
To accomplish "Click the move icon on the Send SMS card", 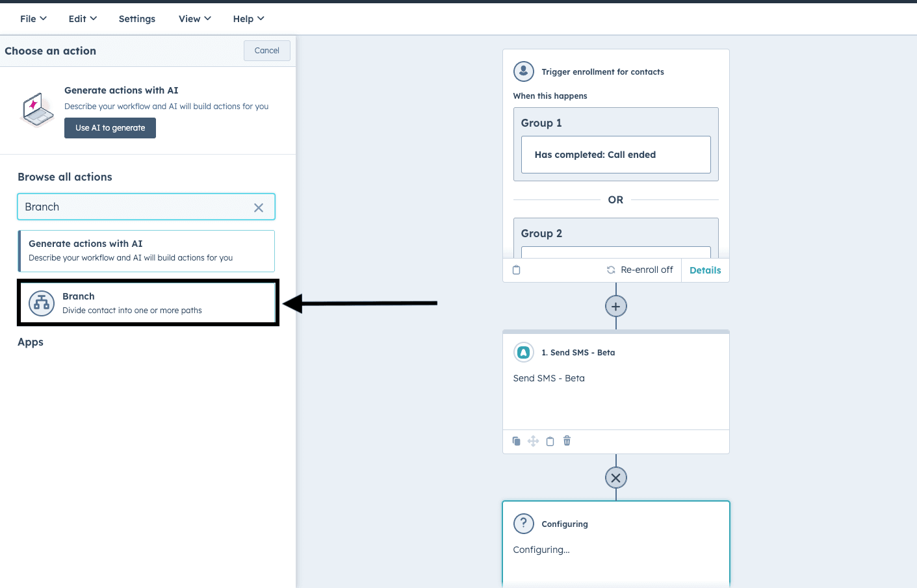I will point(533,441).
